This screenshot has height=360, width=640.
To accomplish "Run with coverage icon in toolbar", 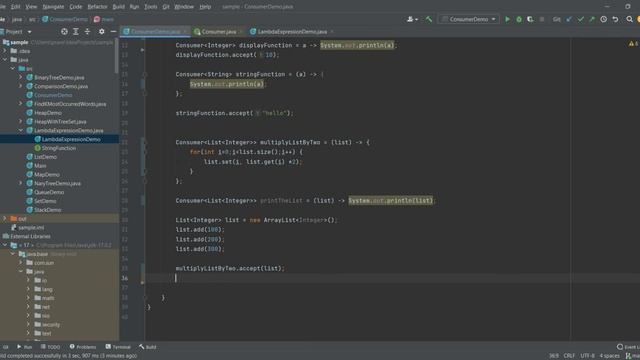I will click(x=530, y=19).
